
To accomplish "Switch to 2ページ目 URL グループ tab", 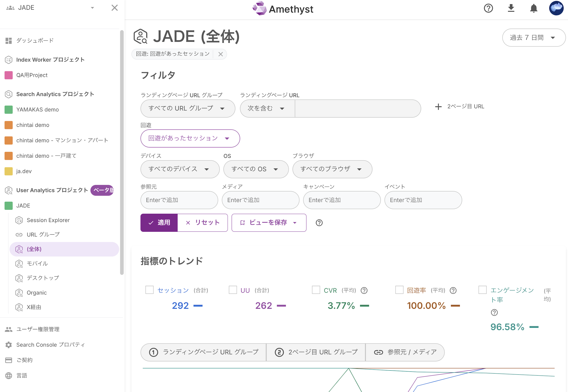I will [316, 352].
